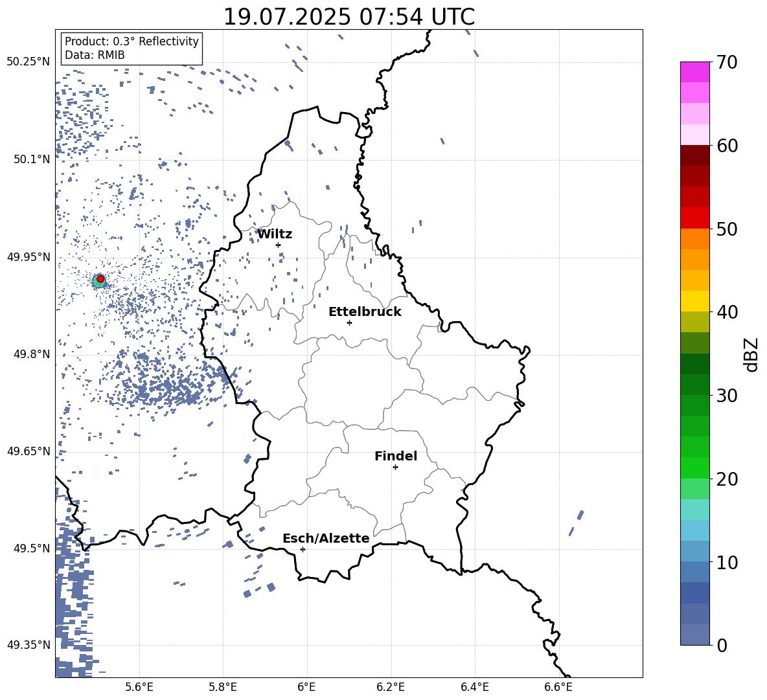Click the 6°E longitude label
This screenshot has width=767, height=700.
pos(306,687)
